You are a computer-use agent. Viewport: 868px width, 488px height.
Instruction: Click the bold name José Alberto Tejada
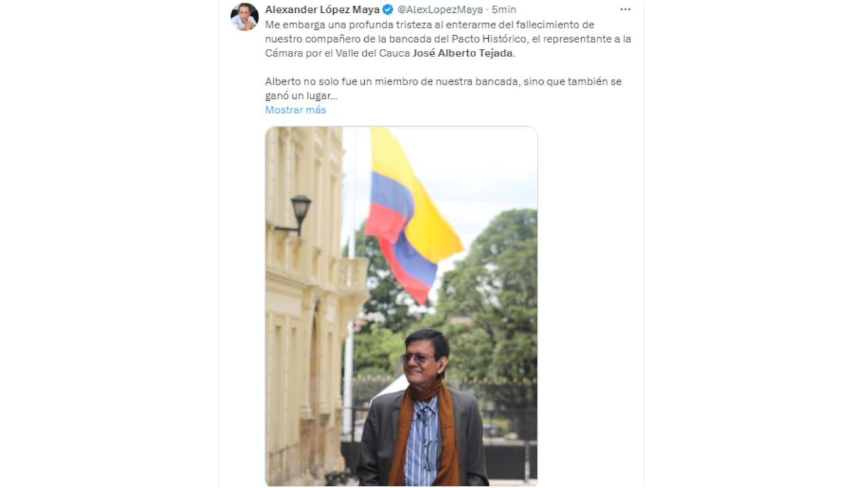tap(462, 53)
